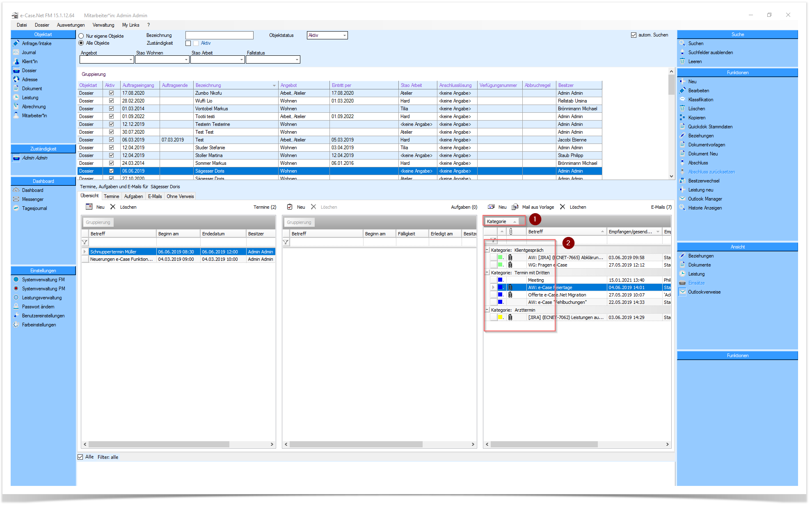Select Alle Objekte radio button
The image size is (812, 506).
click(81, 43)
